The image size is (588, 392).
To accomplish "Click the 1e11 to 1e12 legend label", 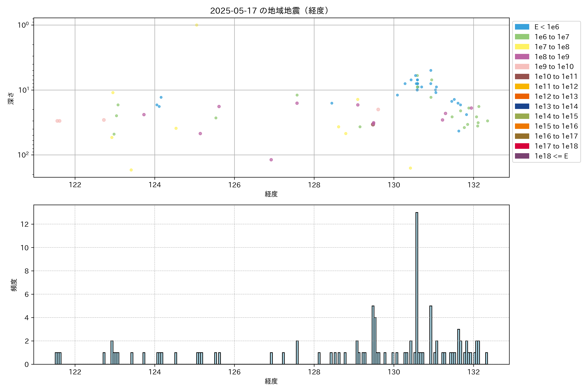I will click(556, 87).
